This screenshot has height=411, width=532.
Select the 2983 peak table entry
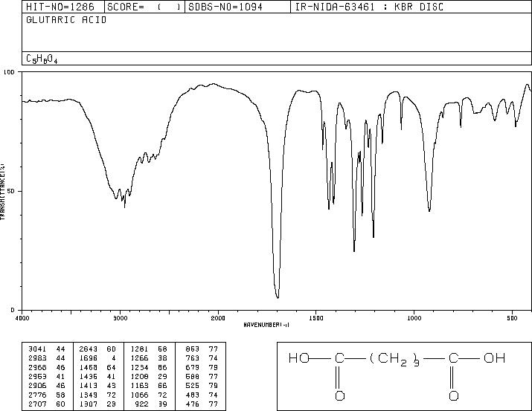37,358
